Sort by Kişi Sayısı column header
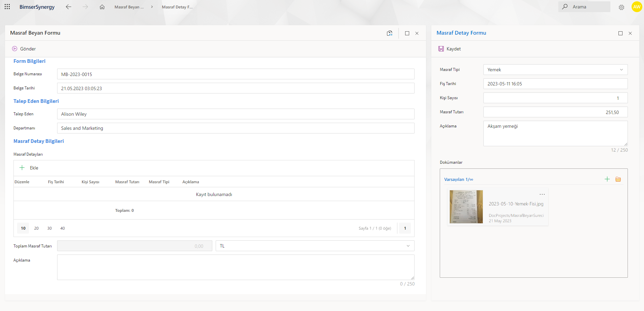Viewport: 644px width, 311px height. coord(90,182)
